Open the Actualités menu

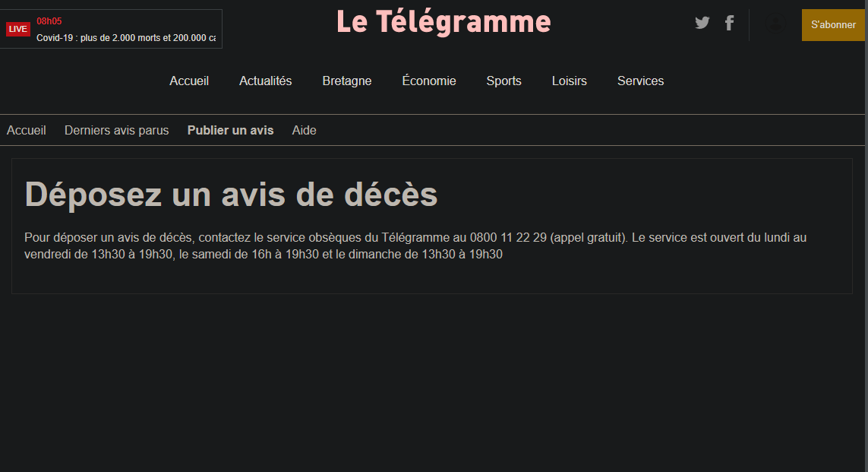pos(265,81)
